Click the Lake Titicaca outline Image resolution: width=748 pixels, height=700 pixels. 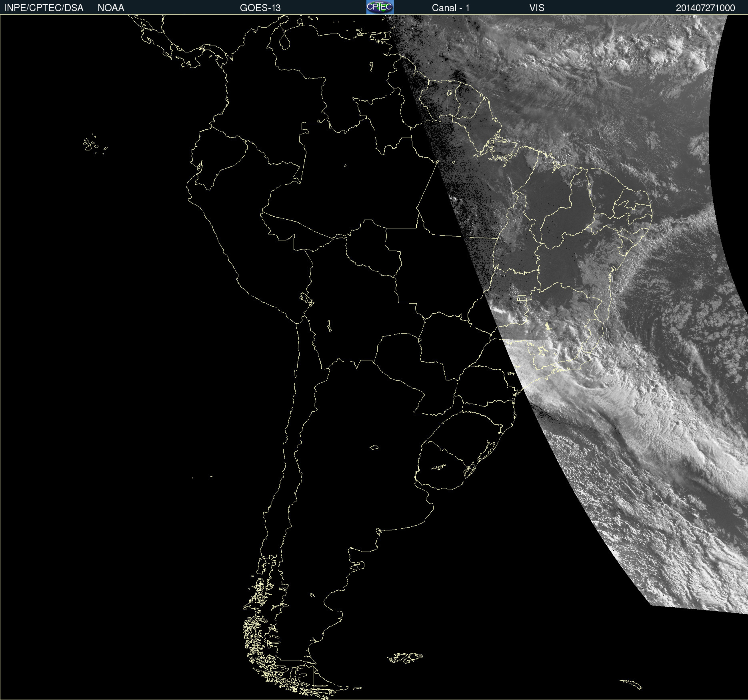click(x=307, y=299)
